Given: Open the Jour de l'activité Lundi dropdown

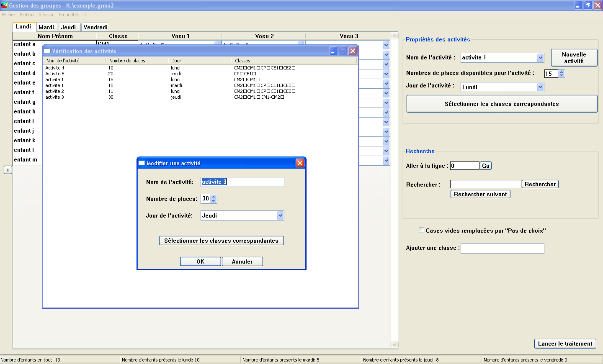Looking at the screenshot, I should click(540, 87).
